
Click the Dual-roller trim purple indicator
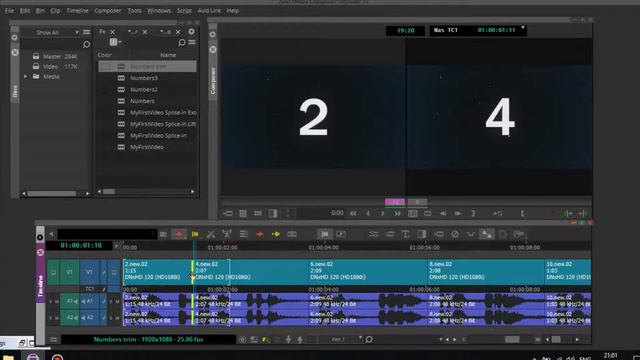[x=395, y=202]
